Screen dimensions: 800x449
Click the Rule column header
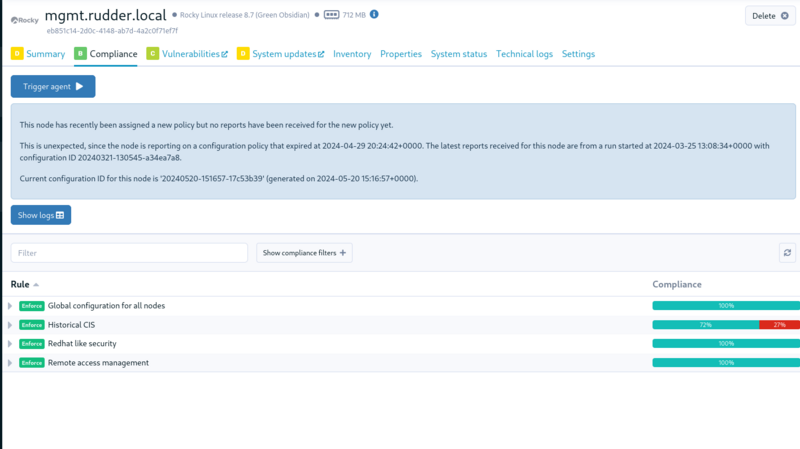click(x=20, y=284)
